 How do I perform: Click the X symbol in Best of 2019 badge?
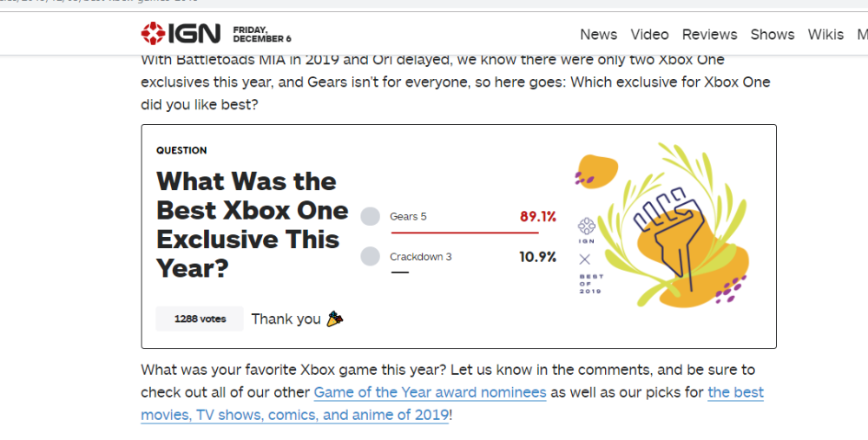click(x=584, y=259)
